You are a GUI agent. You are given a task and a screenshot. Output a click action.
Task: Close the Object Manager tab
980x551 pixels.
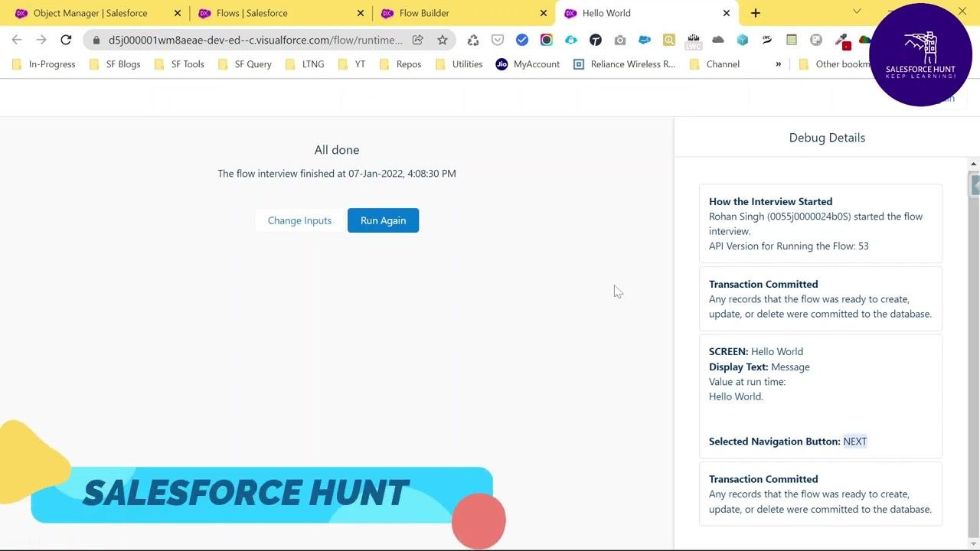point(178,13)
